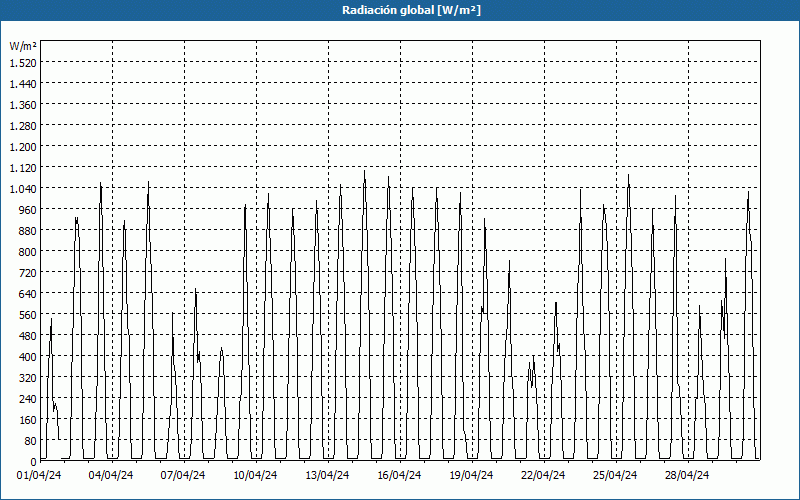Select the 800 y-axis value
This screenshot has width=800, height=500.
(29, 252)
